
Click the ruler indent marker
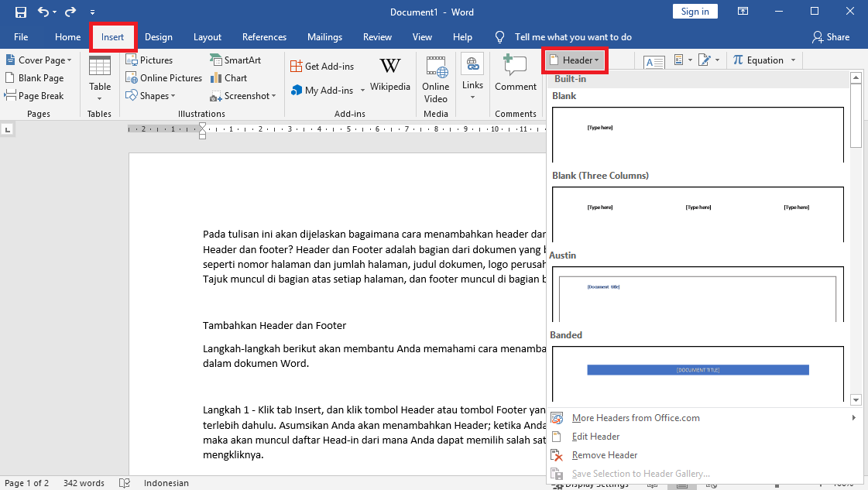tap(203, 131)
